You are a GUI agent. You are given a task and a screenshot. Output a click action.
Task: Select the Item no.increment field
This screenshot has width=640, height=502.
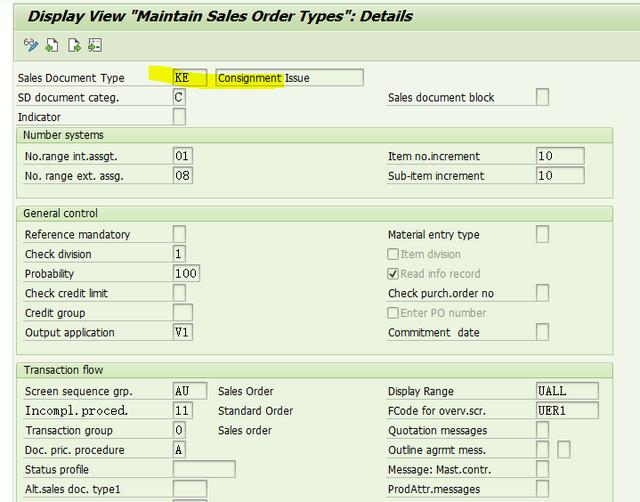pyautogui.click(x=559, y=156)
